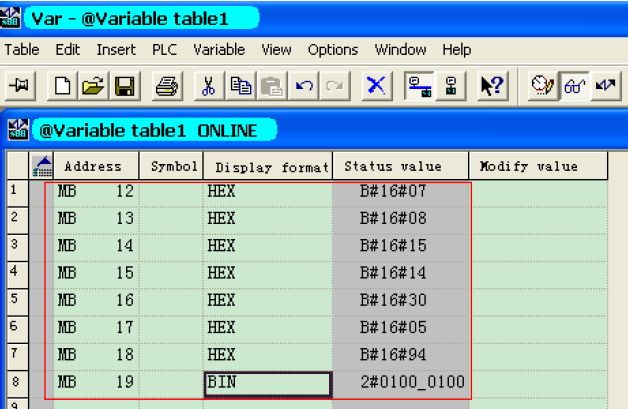Click the Symbol column header
This screenshot has height=409, width=628.
tap(171, 166)
